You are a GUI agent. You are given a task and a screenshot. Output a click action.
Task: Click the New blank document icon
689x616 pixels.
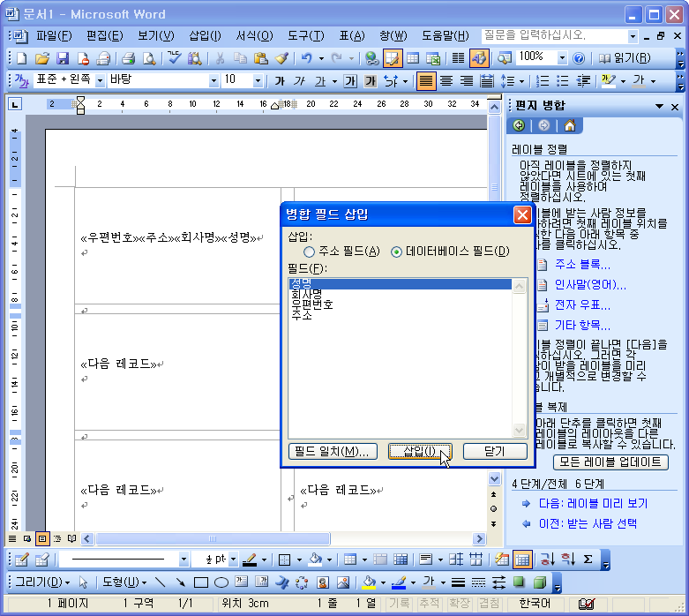tap(21, 58)
